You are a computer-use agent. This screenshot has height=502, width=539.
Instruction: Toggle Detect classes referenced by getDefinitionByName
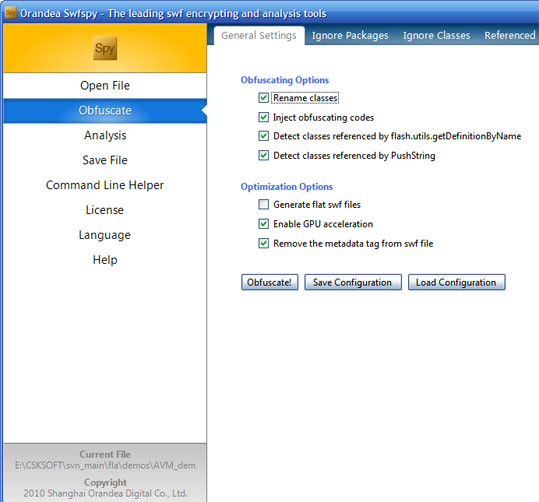tap(263, 136)
